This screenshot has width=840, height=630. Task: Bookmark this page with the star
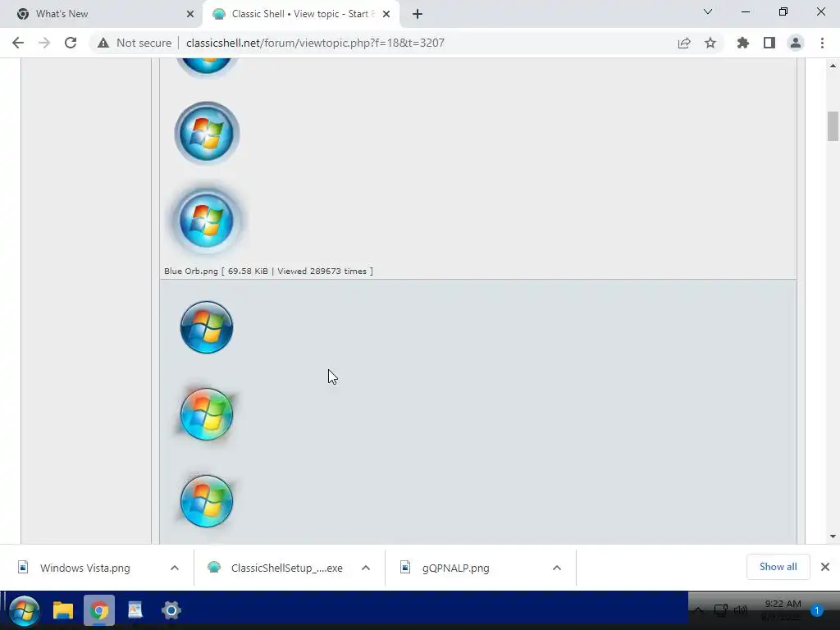click(x=710, y=43)
